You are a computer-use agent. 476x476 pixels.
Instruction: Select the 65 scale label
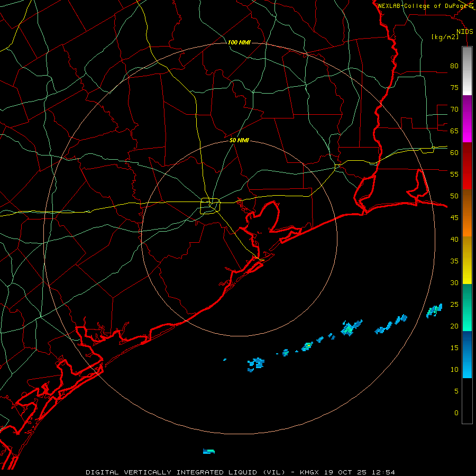coord(454,131)
